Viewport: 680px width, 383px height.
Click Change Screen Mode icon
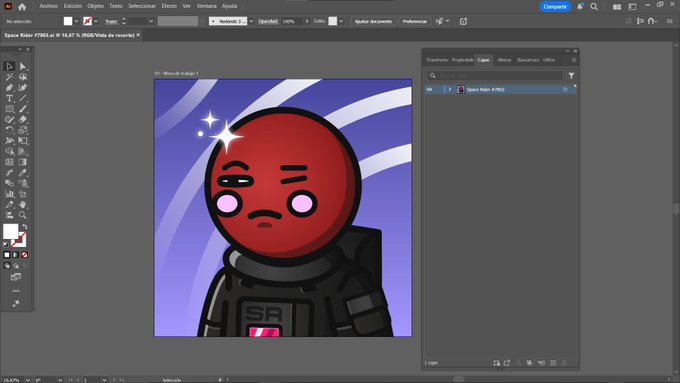click(16, 277)
